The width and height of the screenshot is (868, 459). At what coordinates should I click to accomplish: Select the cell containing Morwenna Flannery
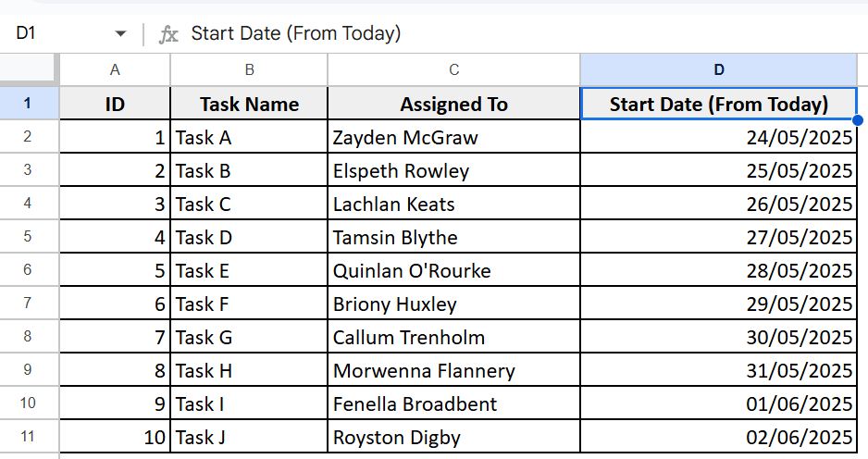(x=454, y=370)
